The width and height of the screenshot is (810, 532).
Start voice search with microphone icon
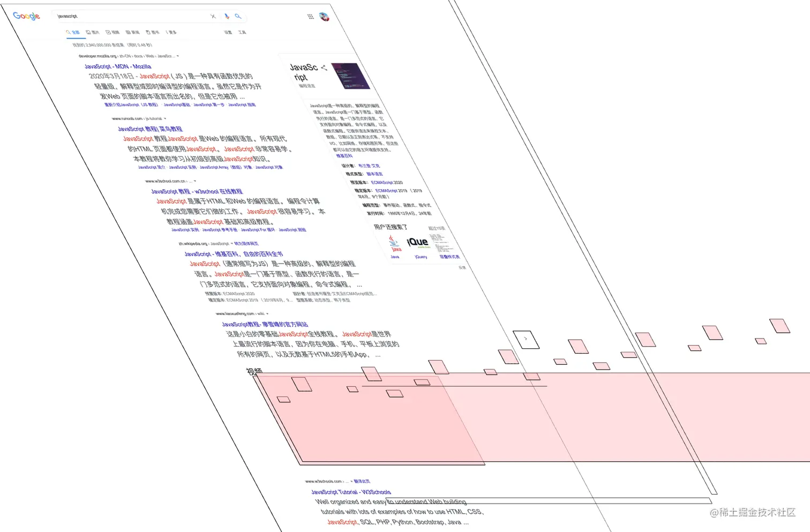point(227,17)
